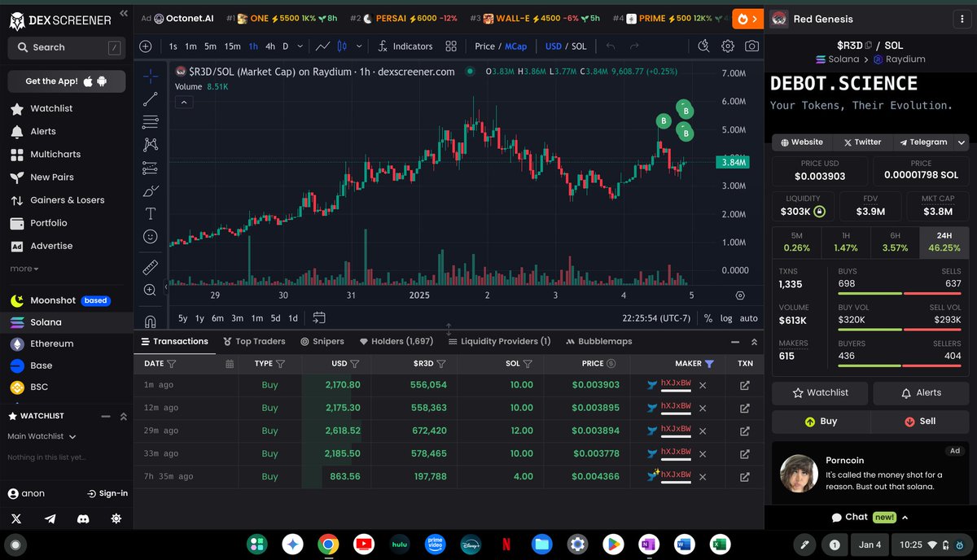
Task: Toggle log scale on the chart
Action: point(726,318)
